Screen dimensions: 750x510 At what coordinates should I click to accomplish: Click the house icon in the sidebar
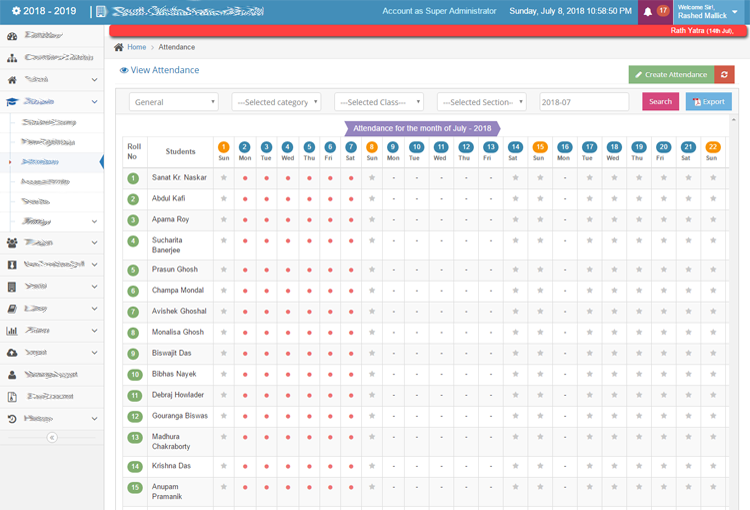pos(12,80)
